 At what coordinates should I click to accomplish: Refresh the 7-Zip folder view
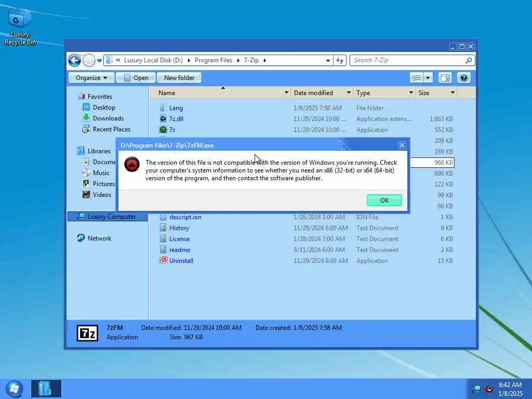pyautogui.click(x=340, y=60)
